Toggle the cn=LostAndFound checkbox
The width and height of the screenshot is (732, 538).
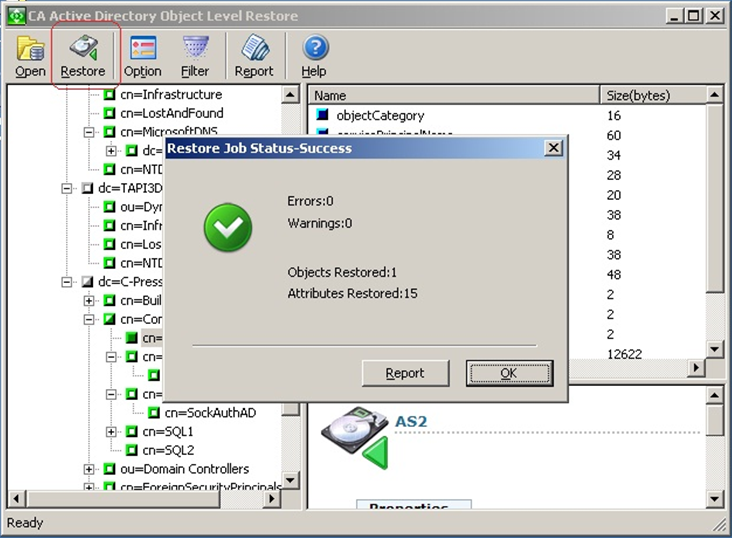click(x=109, y=113)
